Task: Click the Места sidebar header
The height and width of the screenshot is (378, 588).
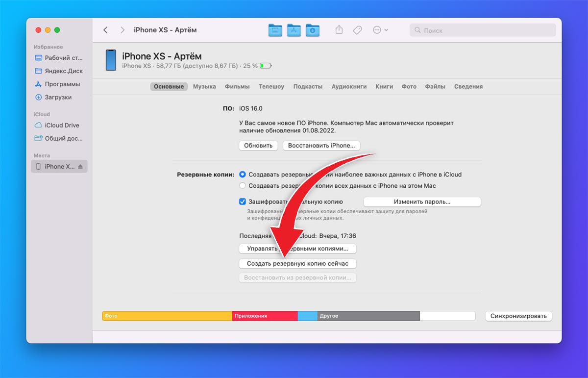Action: [x=42, y=155]
